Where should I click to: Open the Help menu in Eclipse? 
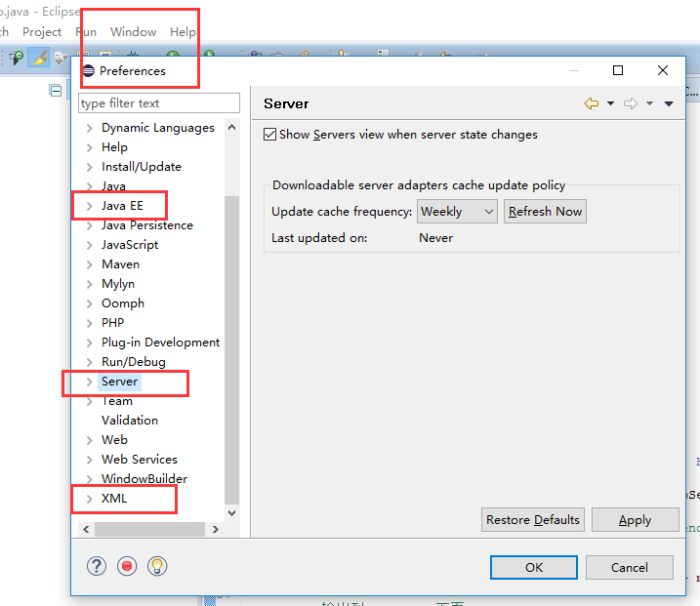(183, 32)
